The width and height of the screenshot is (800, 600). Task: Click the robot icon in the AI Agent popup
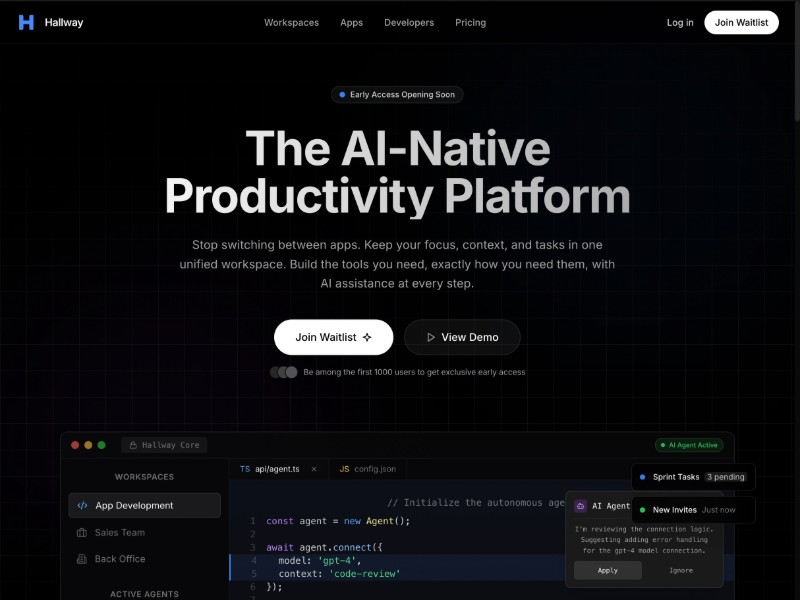pos(583,506)
